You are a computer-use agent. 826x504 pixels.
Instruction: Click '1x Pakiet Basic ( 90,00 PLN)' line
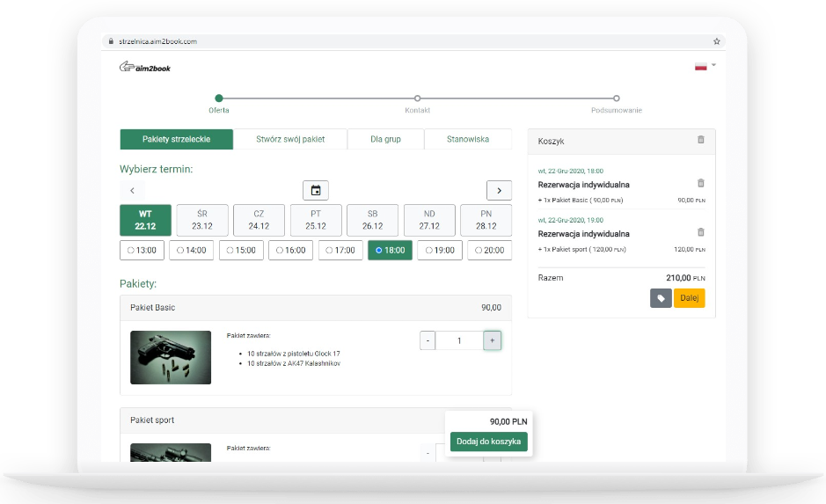point(581,201)
